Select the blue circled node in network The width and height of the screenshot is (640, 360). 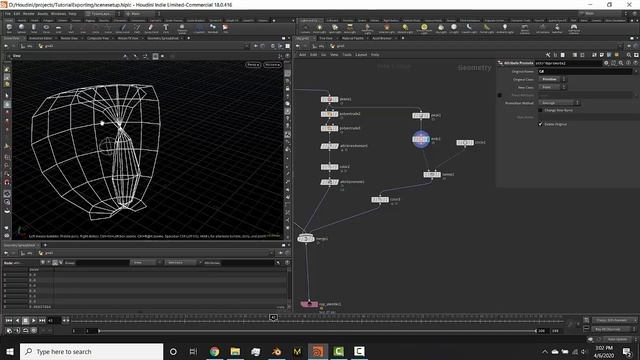420,139
